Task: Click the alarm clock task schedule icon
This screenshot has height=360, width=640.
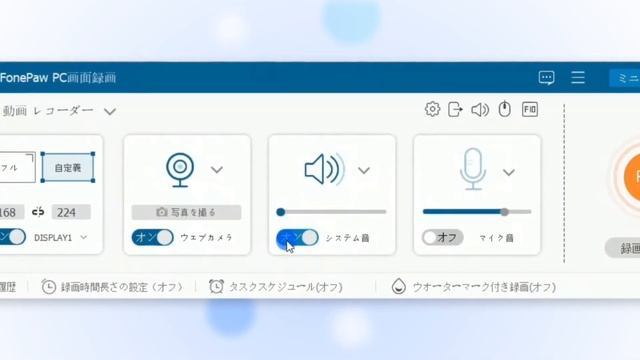Action: click(216, 287)
